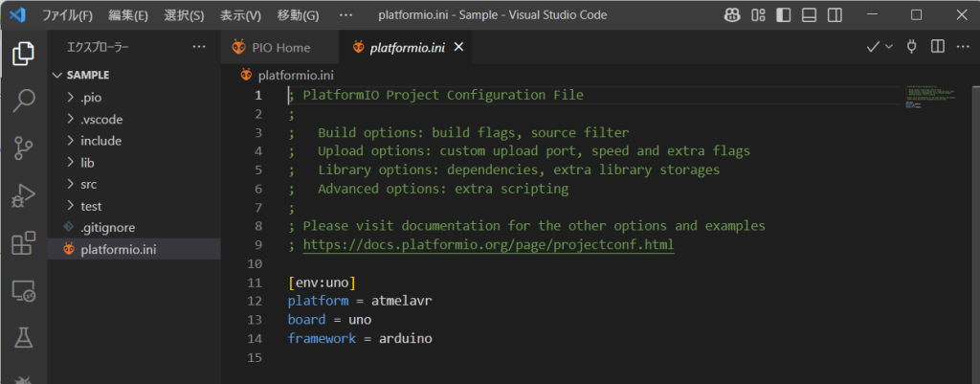
Task: Click the PlatformIO serial monitor plug icon
Action: pyautogui.click(x=912, y=47)
